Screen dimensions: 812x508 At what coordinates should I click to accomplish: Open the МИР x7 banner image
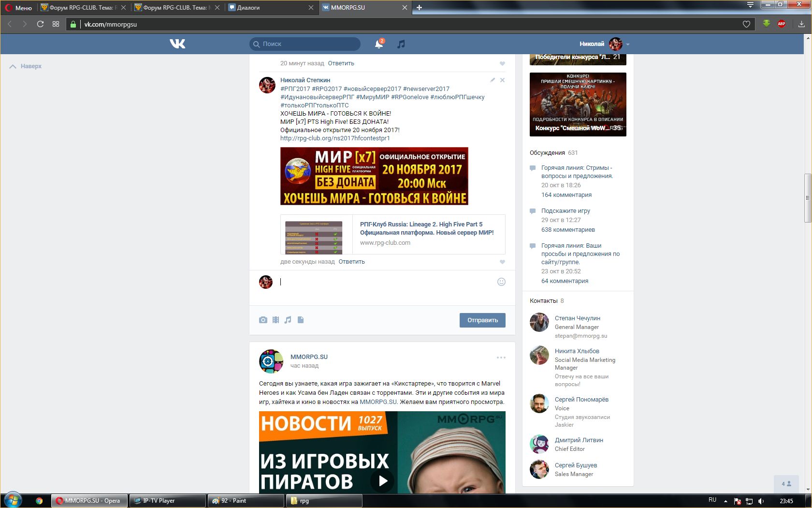374,176
